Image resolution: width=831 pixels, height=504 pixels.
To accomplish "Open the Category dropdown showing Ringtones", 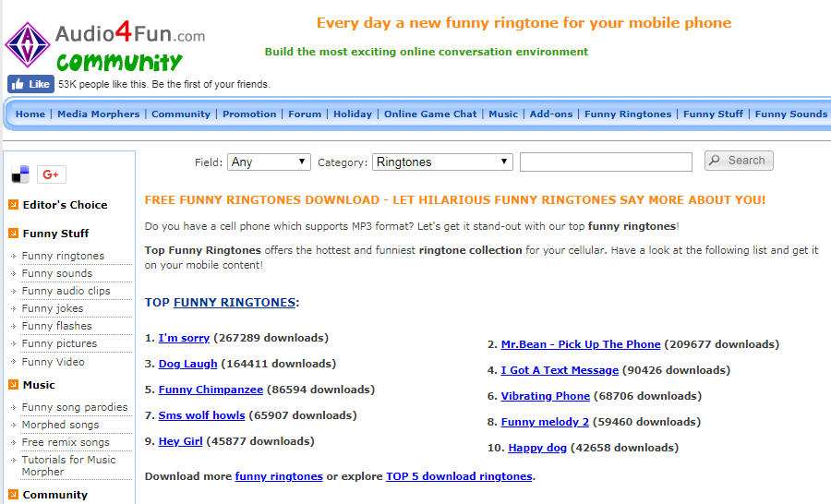I will coord(442,162).
